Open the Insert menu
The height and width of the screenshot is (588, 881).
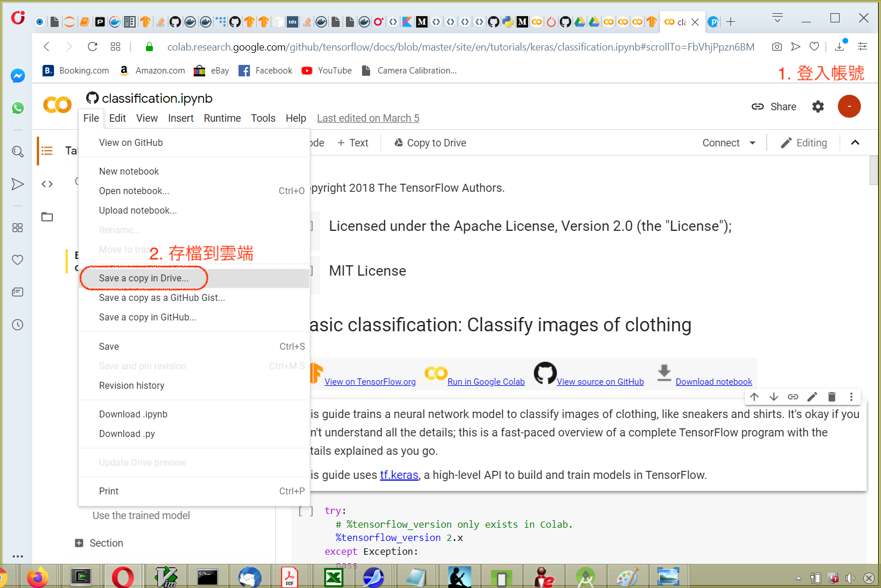tap(180, 118)
